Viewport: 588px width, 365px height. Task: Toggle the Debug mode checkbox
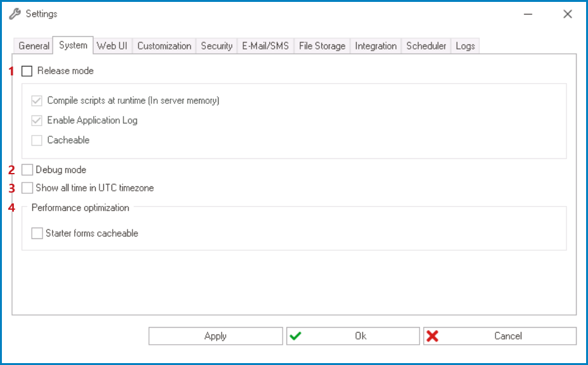pyautogui.click(x=27, y=170)
